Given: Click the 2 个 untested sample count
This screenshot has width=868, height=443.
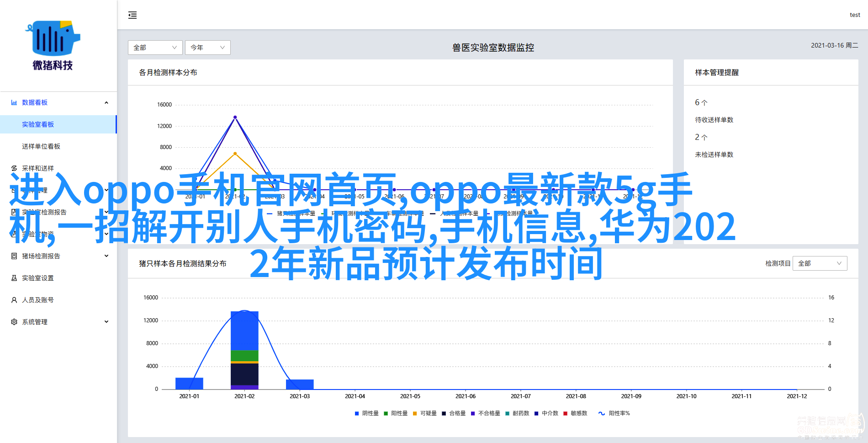Looking at the screenshot, I should (701, 137).
